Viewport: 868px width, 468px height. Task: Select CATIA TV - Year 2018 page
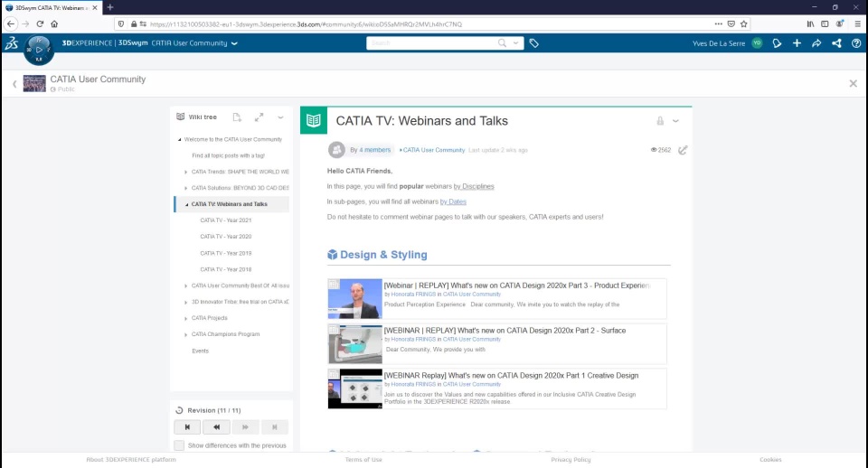226,269
